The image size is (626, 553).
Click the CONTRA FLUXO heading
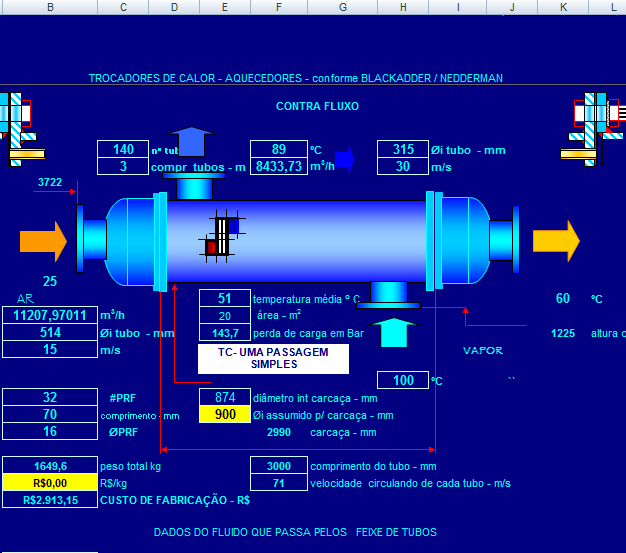[x=317, y=106]
